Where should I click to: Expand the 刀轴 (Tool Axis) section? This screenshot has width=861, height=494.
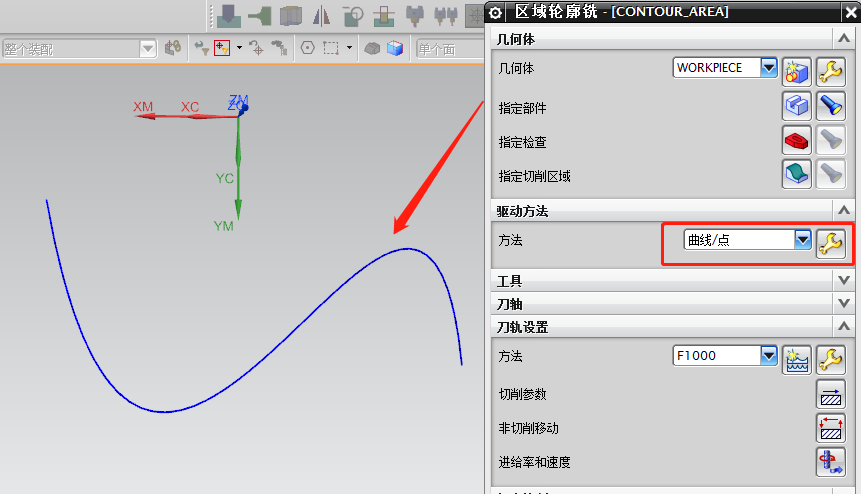[845, 304]
